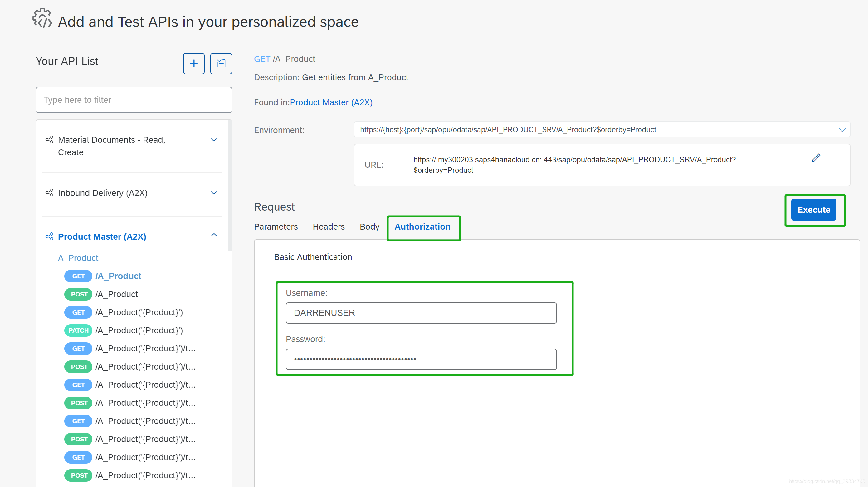The image size is (868, 487).
Task: Click the Username input field
Action: click(x=421, y=313)
